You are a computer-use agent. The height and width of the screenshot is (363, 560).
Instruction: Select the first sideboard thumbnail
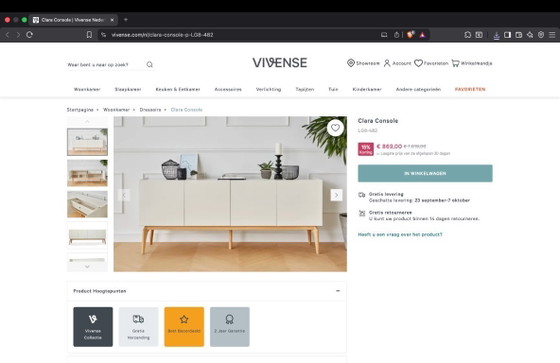pyautogui.click(x=87, y=142)
